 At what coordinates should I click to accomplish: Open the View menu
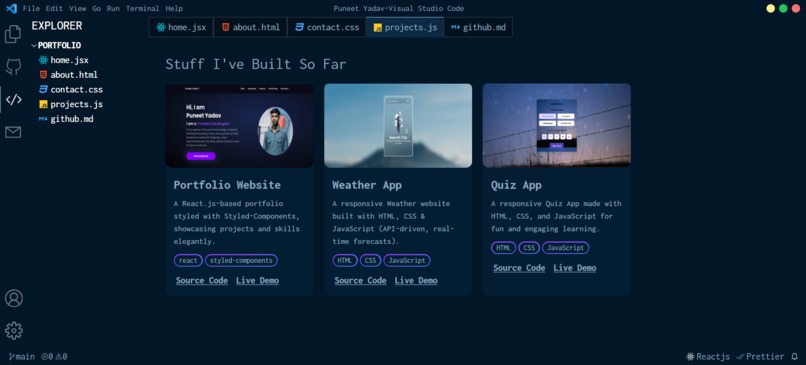pos(78,9)
